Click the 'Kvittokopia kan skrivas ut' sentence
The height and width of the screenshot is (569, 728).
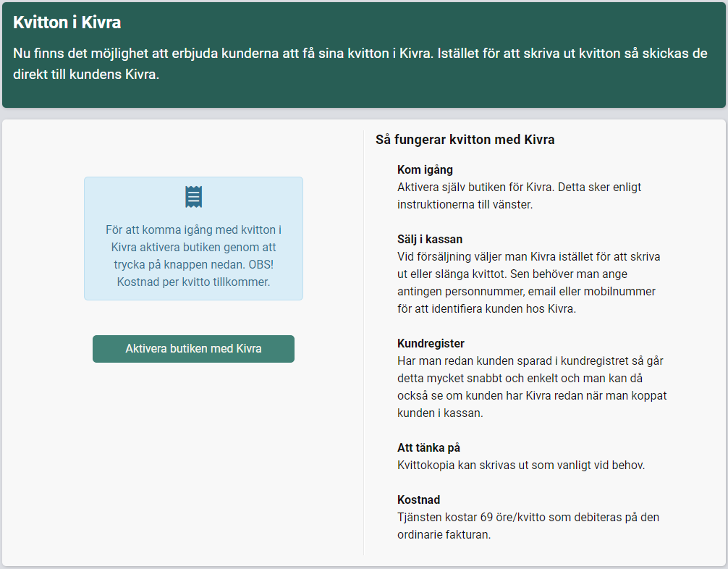[520, 465]
